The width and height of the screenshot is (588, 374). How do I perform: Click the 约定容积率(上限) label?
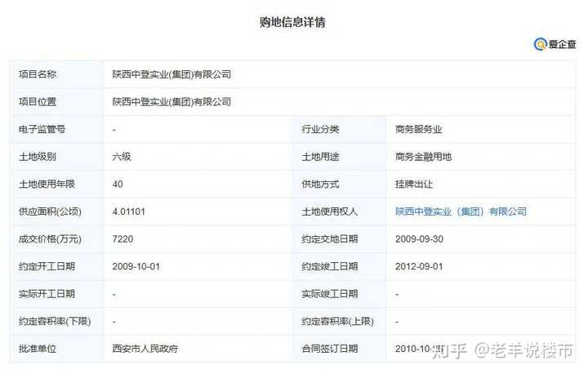337,322
